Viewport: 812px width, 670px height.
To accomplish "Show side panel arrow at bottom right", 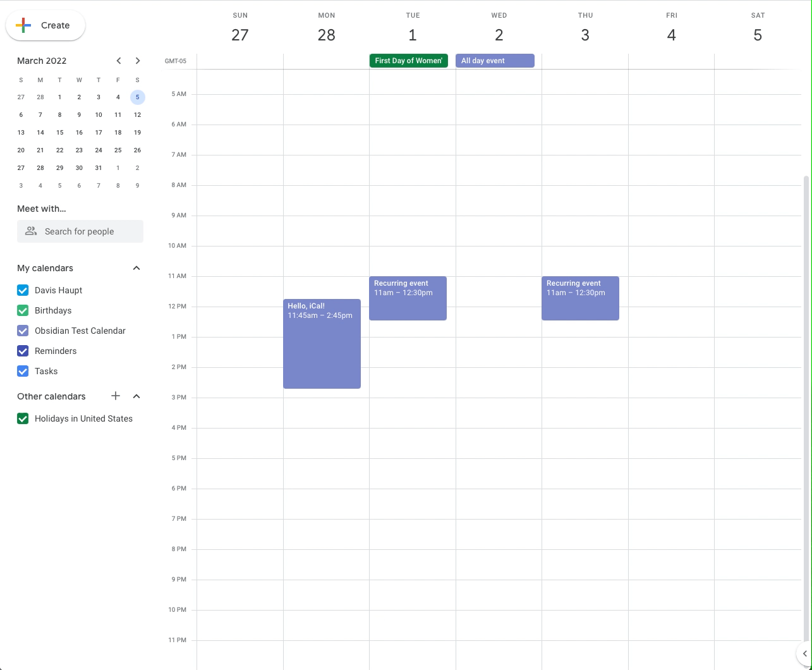I will pos(804,654).
